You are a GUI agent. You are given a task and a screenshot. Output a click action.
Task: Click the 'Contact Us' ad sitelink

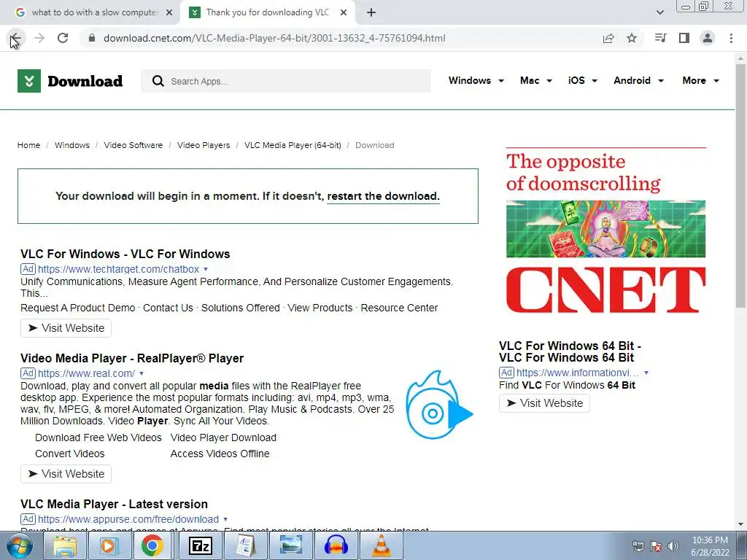click(x=169, y=308)
